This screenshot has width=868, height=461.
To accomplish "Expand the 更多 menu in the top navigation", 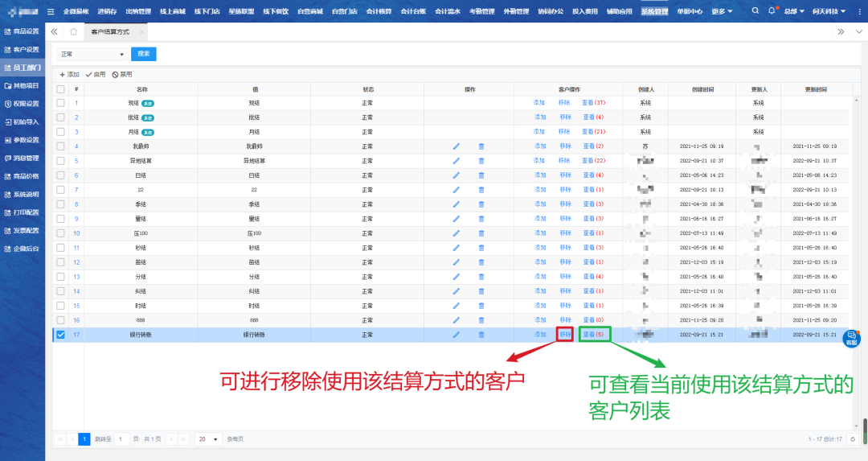I will point(722,11).
